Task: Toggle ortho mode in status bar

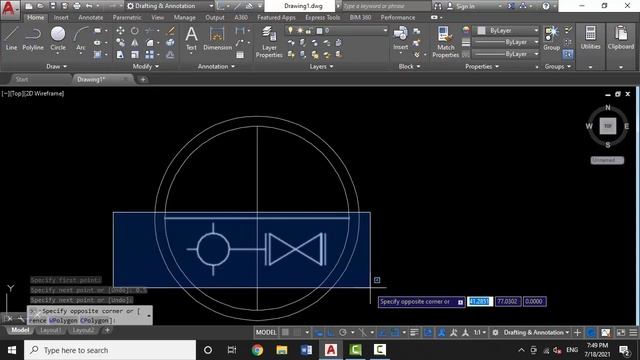Action: point(331,333)
